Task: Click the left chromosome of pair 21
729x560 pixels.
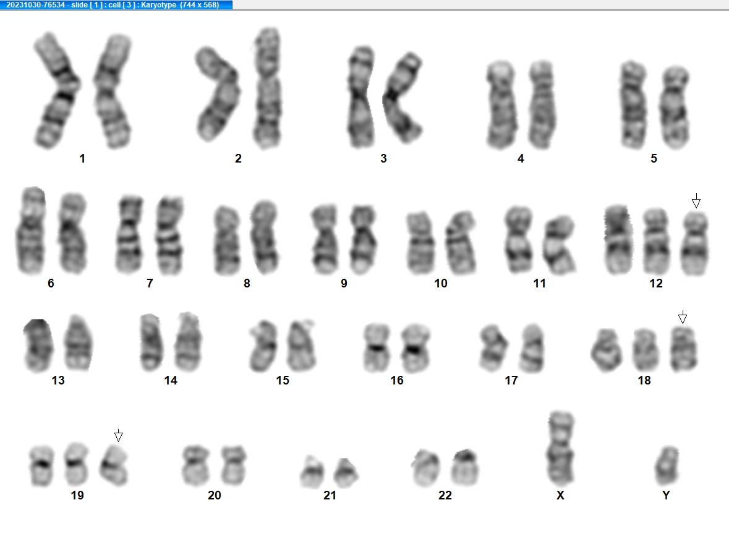Action: [313, 472]
